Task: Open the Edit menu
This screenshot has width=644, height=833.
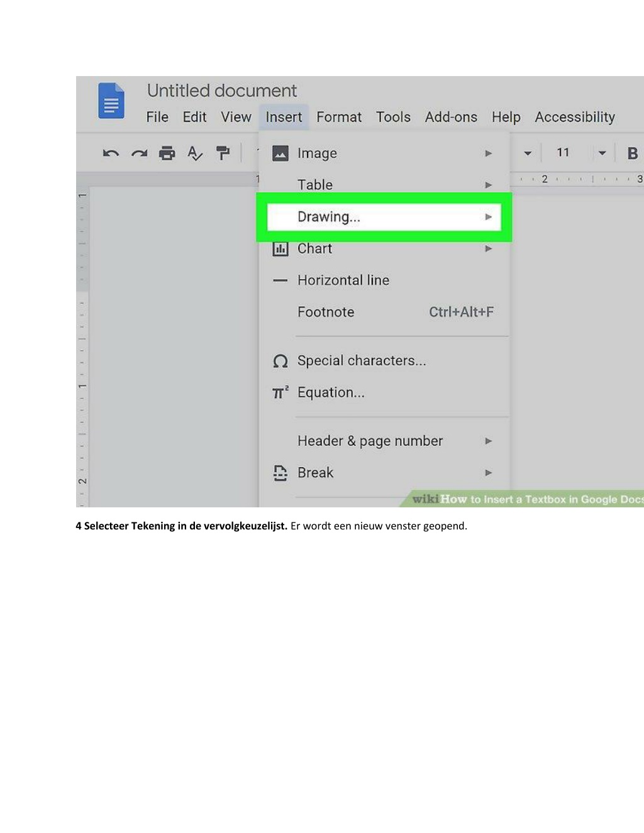Action: pyautogui.click(x=194, y=117)
